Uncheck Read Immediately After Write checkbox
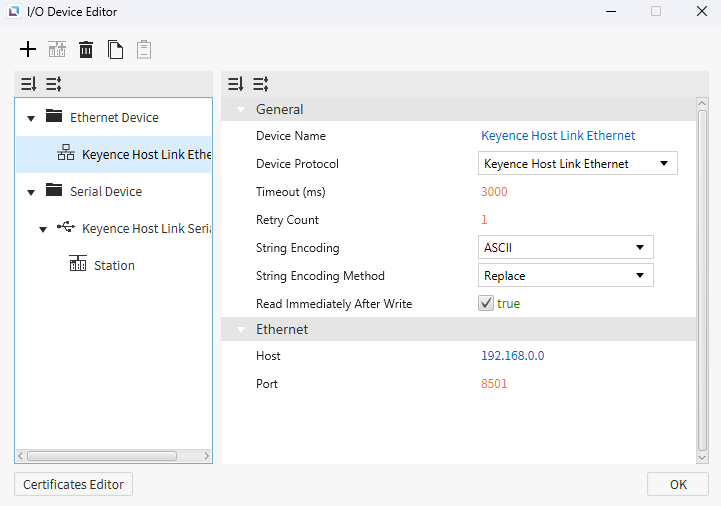The width and height of the screenshot is (721, 506). click(486, 303)
